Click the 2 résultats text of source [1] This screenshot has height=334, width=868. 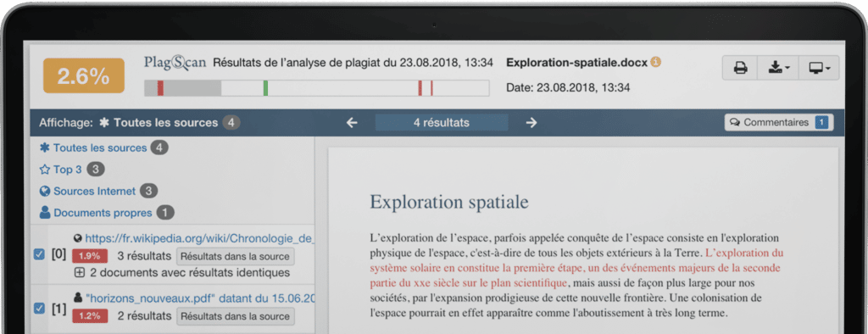point(144,316)
